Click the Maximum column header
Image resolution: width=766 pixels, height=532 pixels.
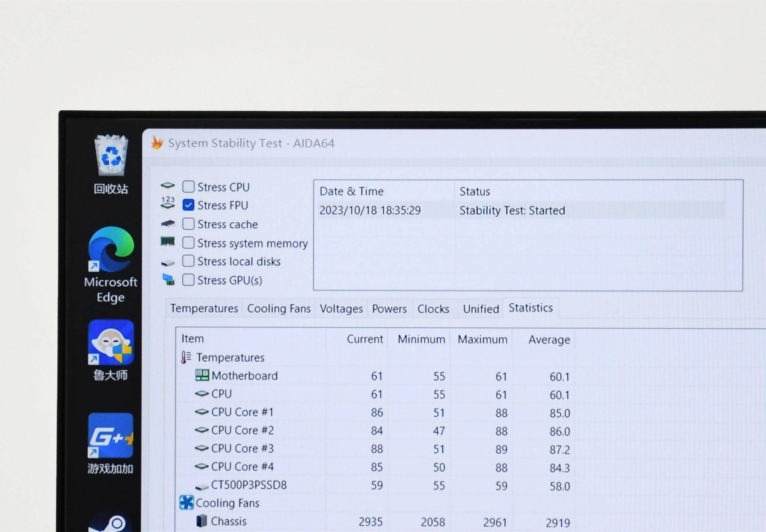click(x=482, y=339)
